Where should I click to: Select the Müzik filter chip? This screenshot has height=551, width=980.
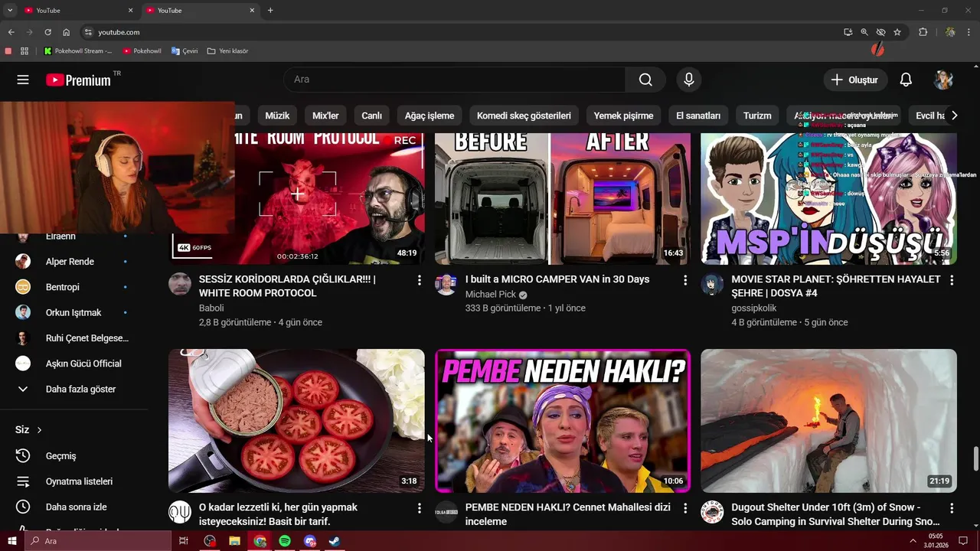(x=277, y=116)
